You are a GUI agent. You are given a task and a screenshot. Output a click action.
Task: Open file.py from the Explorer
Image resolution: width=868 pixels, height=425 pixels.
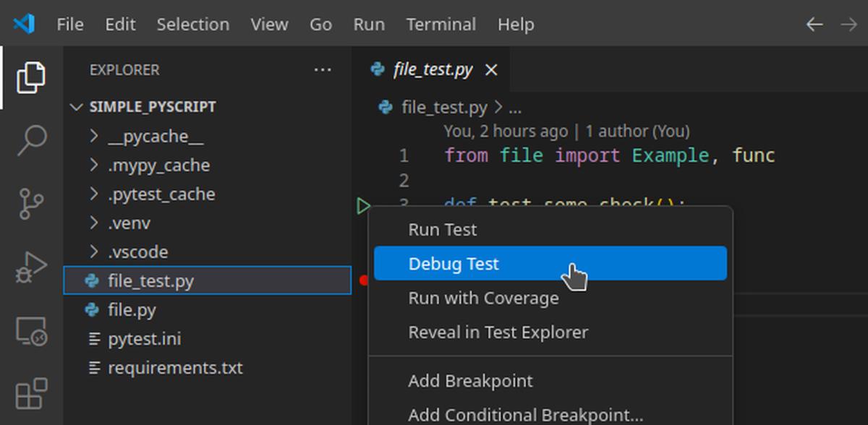[132, 309]
